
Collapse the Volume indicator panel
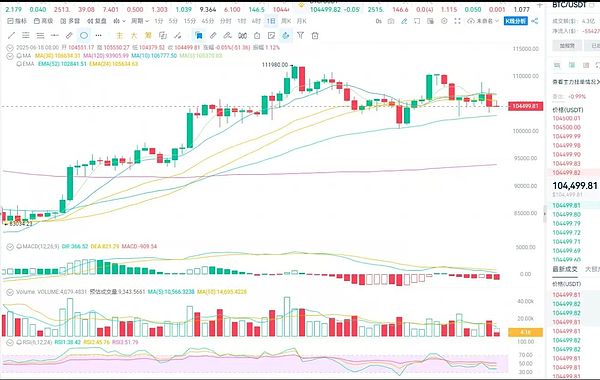10,292
